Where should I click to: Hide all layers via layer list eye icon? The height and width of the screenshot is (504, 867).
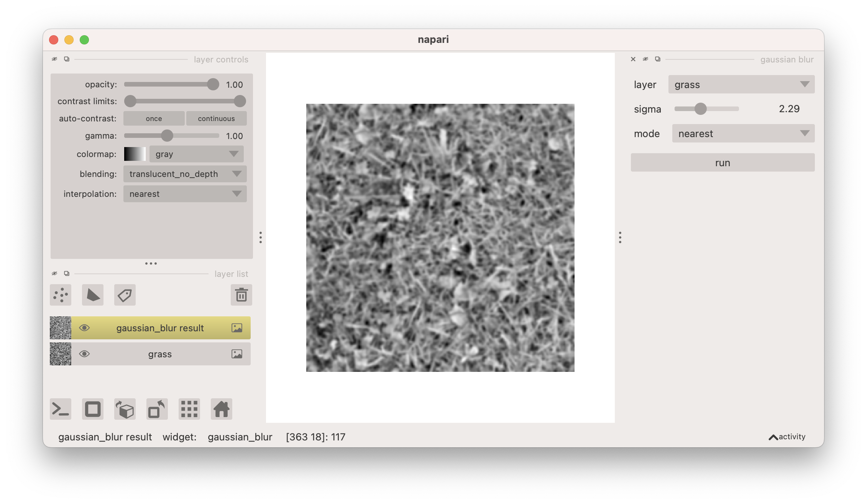click(x=54, y=273)
